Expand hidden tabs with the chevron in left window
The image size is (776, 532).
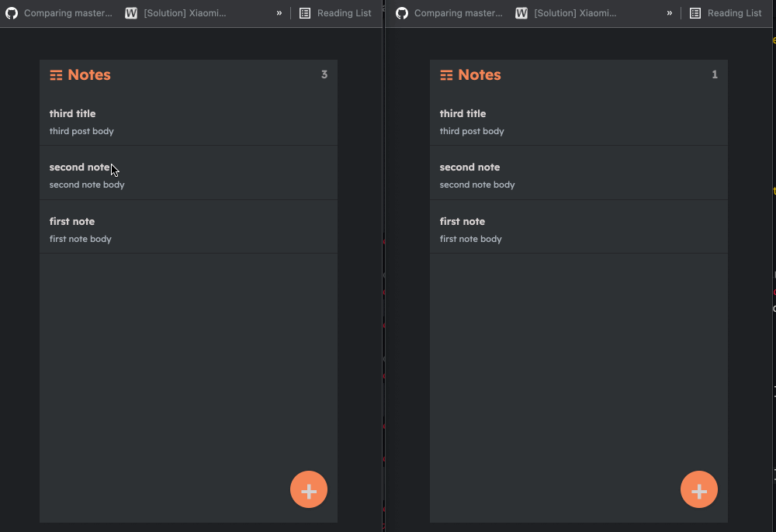click(x=279, y=12)
